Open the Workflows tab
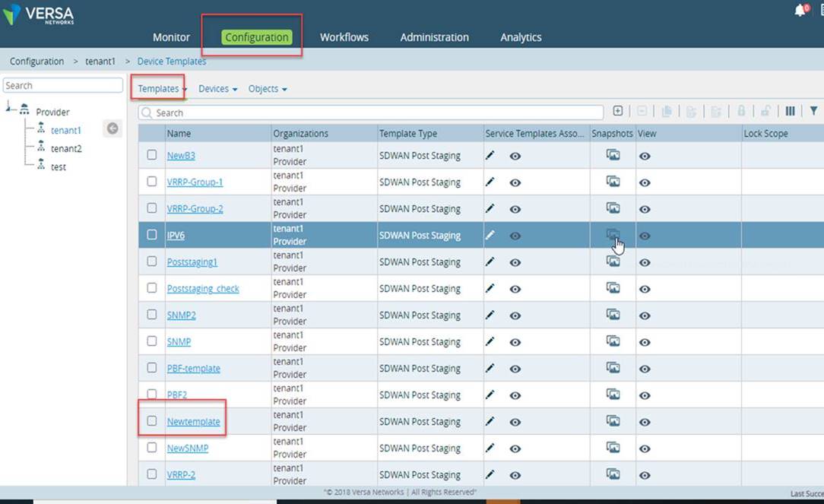Viewport: 824px width, 504px height. tap(344, 37)
